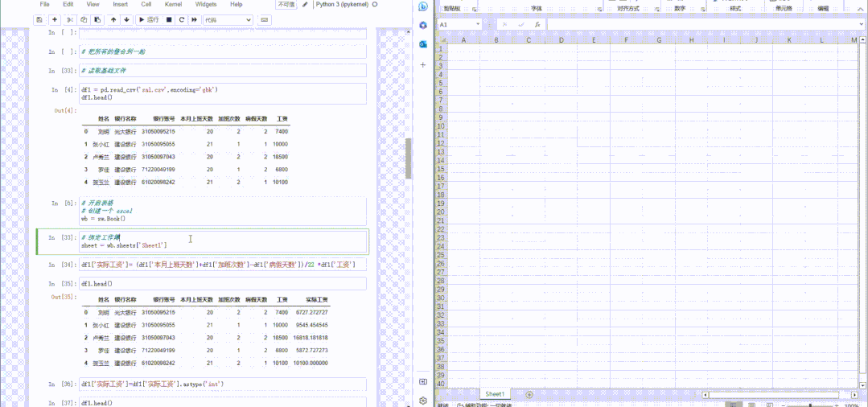This screenshot has height=407, width=868.
Task: Move the selected cell up
Action: pos(113,19)
